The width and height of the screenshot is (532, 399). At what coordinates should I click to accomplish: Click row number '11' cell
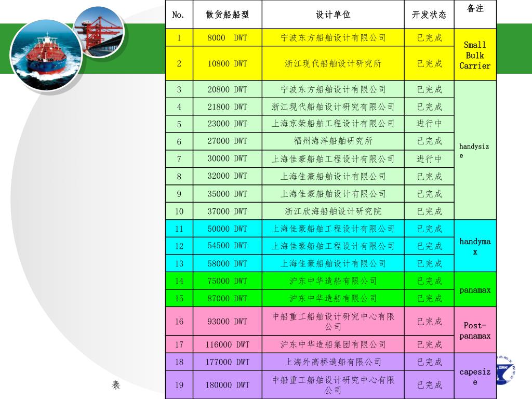click(x=179, y=229)
